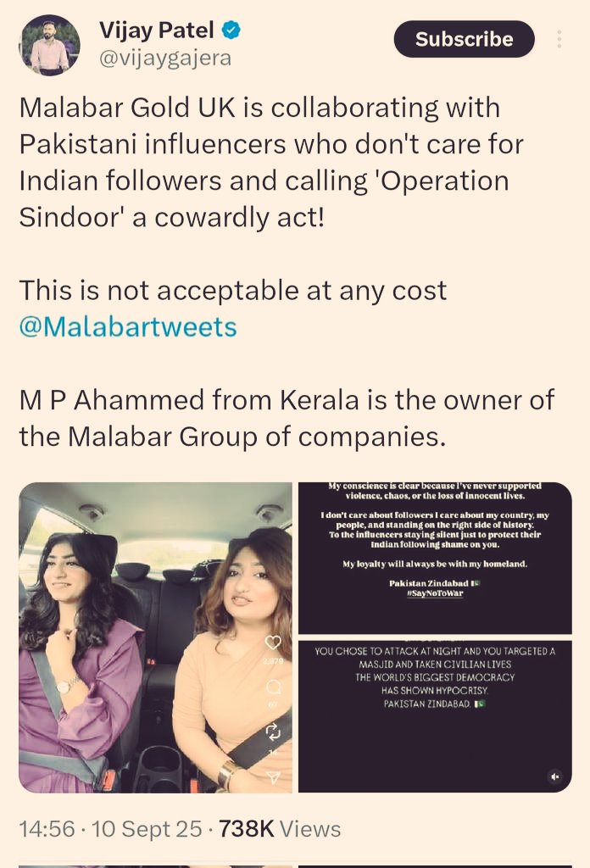
Task: Tap the share paper-plane icon in the video
Action: click(274, 777)
